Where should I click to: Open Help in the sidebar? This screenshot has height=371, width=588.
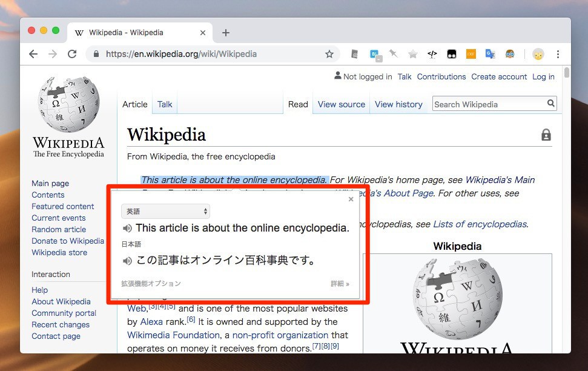click(40, 290)
